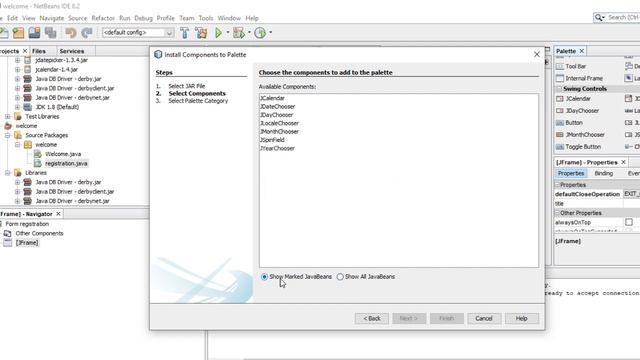640x360 pixels.
Task: Open the Window menu
Action: pyautogui.click(x=229, y=18)
